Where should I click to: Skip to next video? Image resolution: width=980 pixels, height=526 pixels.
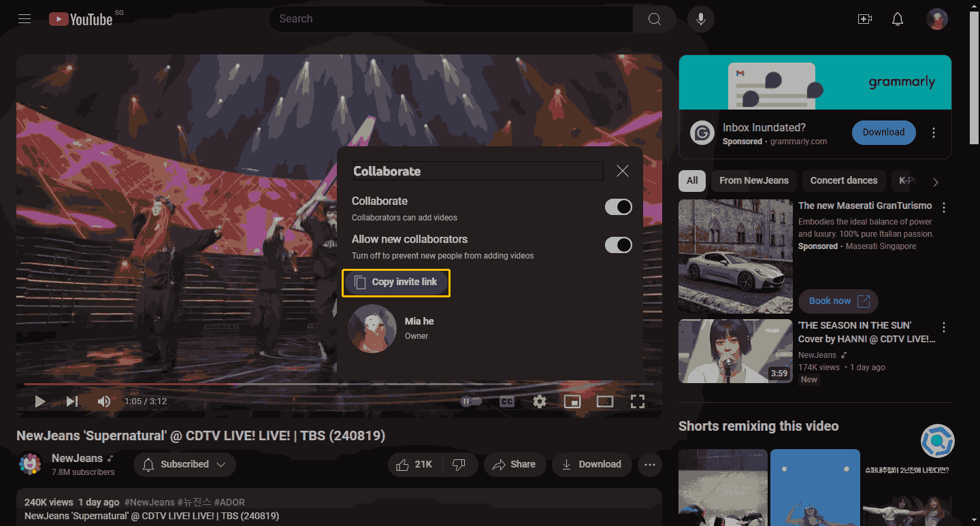[x=72, y=401]
